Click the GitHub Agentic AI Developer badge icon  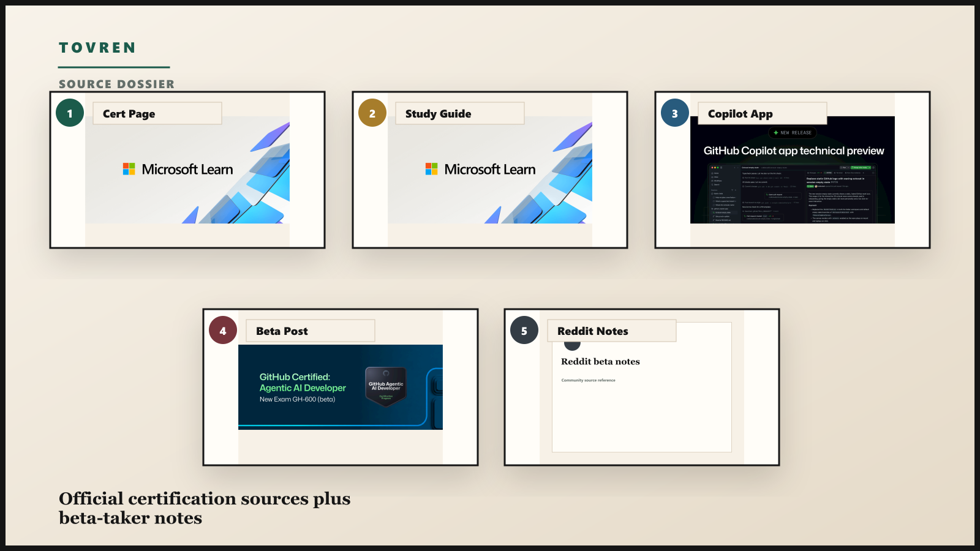pos(386,386)
